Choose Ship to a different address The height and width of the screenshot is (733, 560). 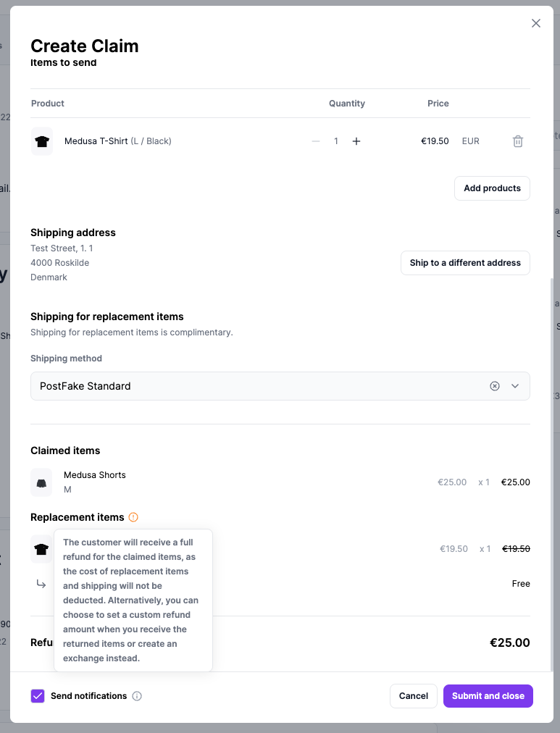[465, 263]
